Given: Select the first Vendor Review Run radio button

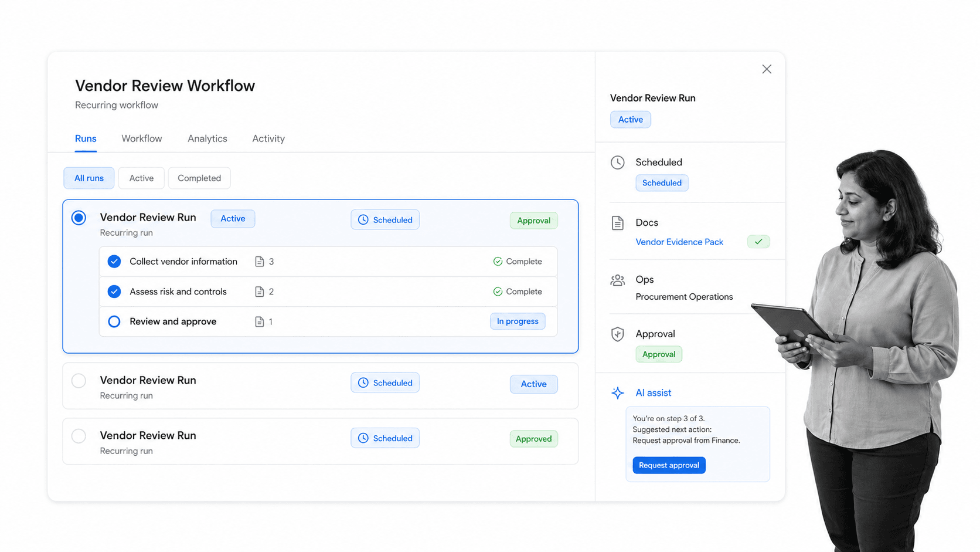Looking at the screenshot, I should pos(79,218).
